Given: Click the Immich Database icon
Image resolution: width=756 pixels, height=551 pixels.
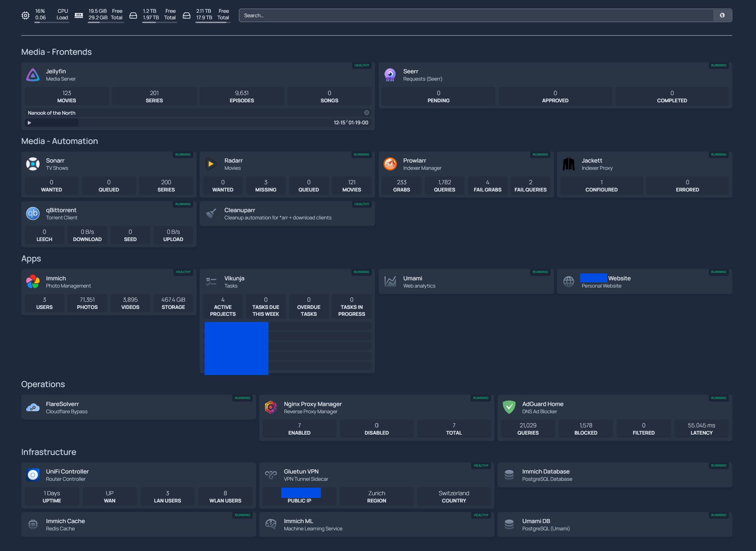Looking at the screenshot, I should click(509, 475).
